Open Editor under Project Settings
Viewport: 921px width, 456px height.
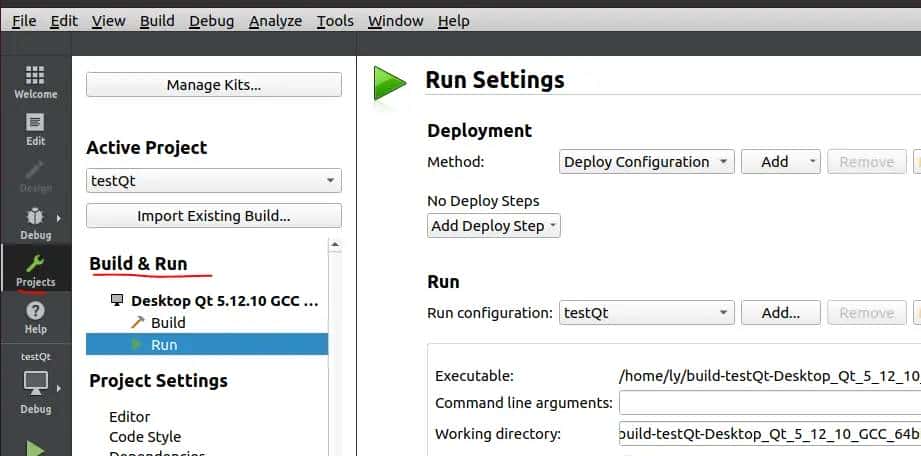(130, 416)
